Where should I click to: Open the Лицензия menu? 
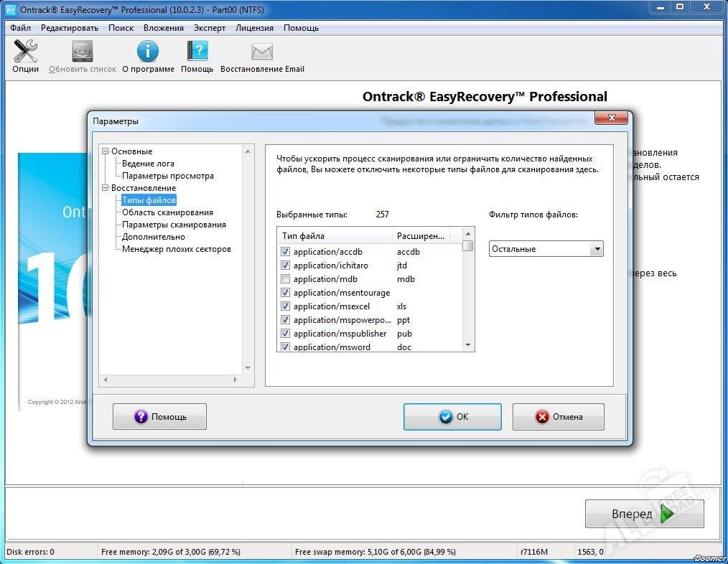point(254,28)
